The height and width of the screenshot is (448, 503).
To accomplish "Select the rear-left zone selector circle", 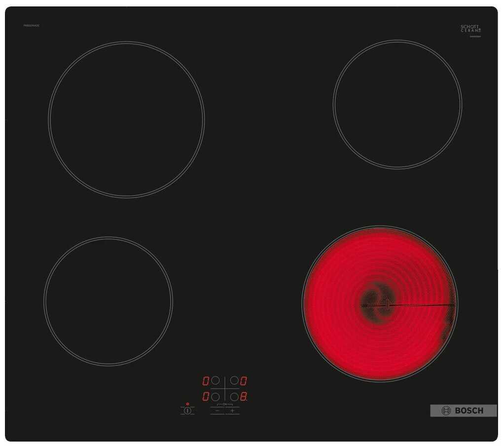I will coord(215,381).
